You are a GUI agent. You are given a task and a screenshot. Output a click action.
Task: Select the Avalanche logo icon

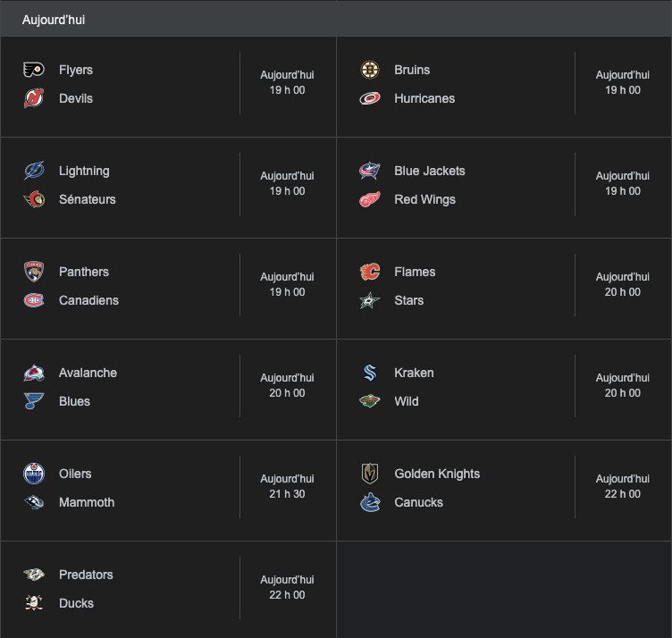coord(34,373)
